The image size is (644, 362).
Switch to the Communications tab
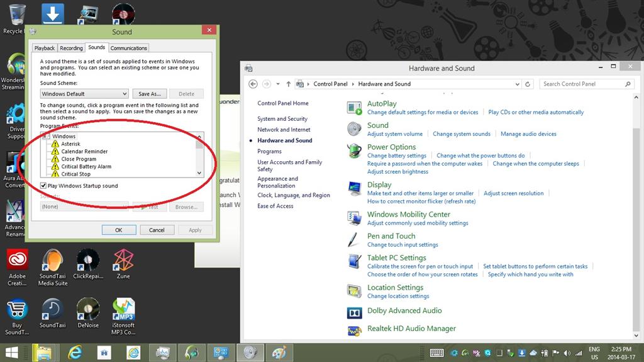(x=128, y=48)
